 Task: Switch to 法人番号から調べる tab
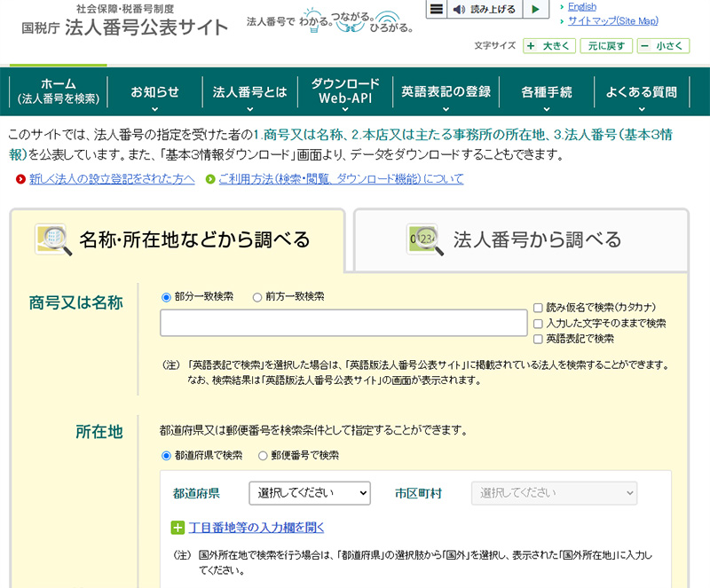coord(521,239)
